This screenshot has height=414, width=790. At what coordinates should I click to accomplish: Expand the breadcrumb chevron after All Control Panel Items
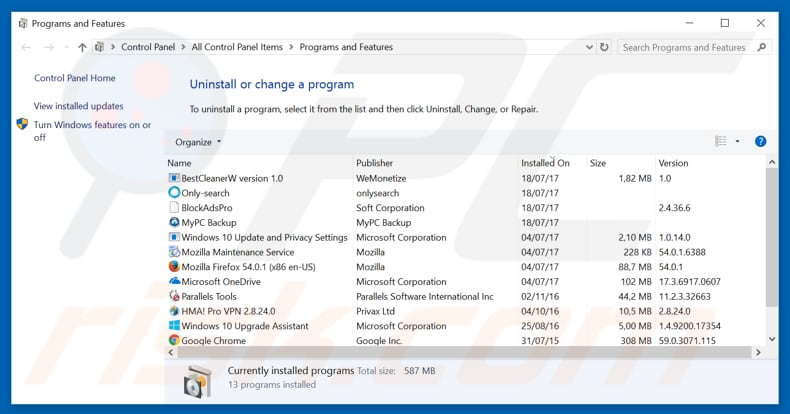(291, 47)
